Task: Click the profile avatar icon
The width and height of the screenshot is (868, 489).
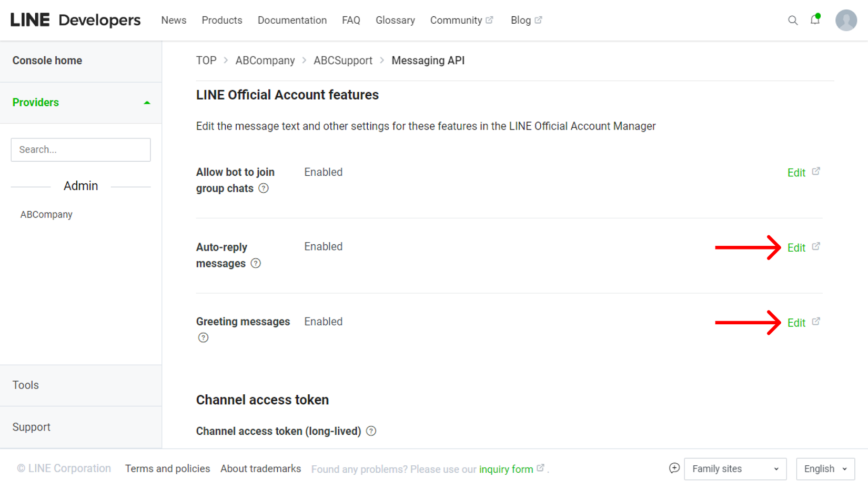Action: click(x=846, y=20)
